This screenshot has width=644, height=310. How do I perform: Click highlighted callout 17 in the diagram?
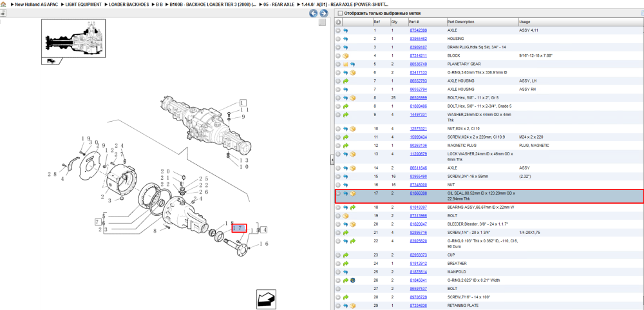[x=239, y=228]
